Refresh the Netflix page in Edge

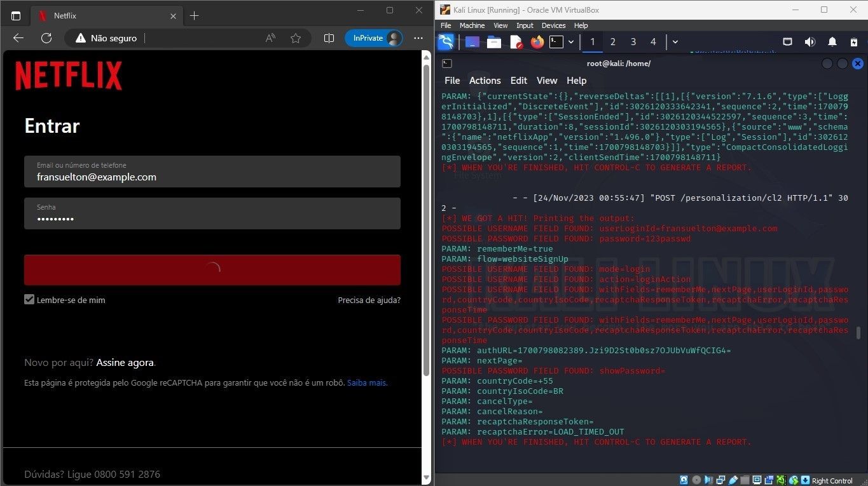46,38
